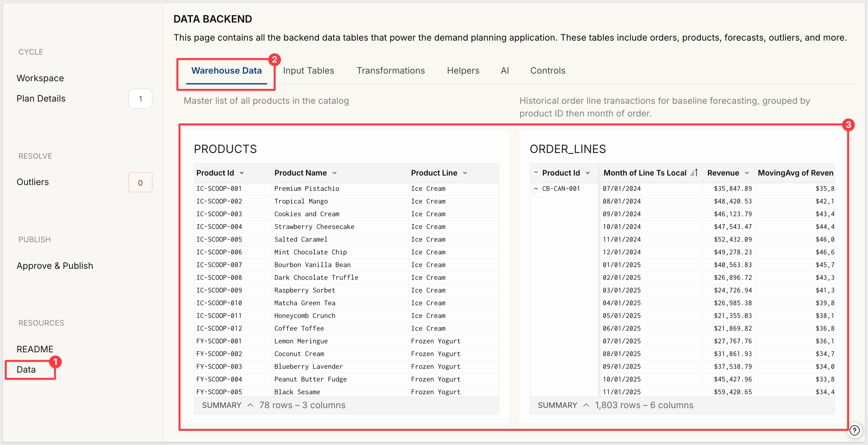Go to the Helpers tab

(x=463, y=70)
